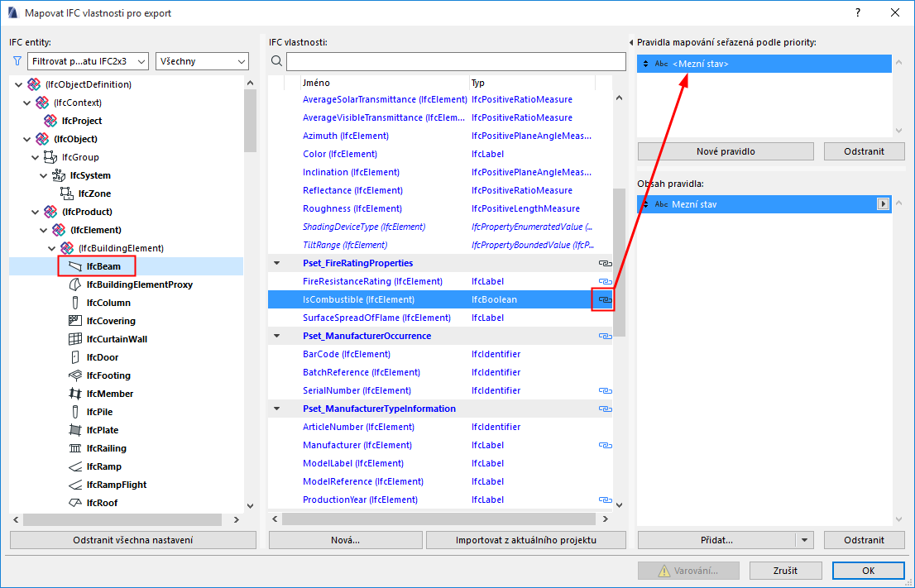
Task: Select the IfcDoor icon
Action: (74, 357)
